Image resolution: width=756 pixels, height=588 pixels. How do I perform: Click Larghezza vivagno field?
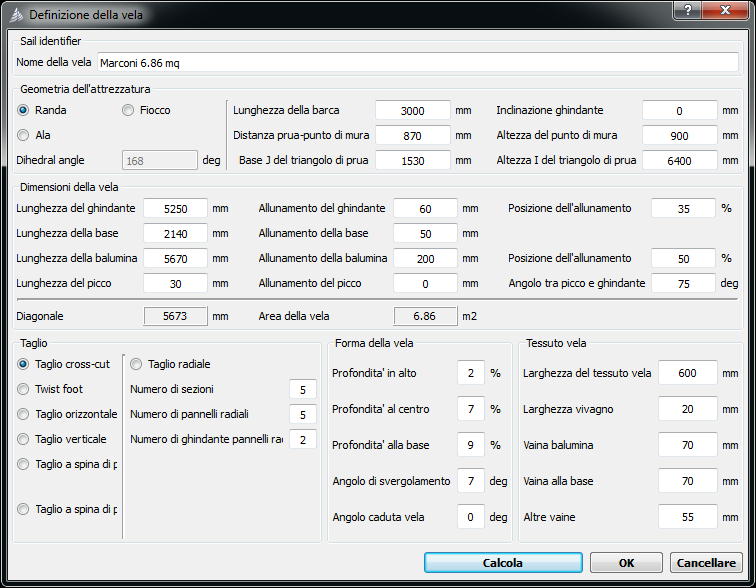688,409
